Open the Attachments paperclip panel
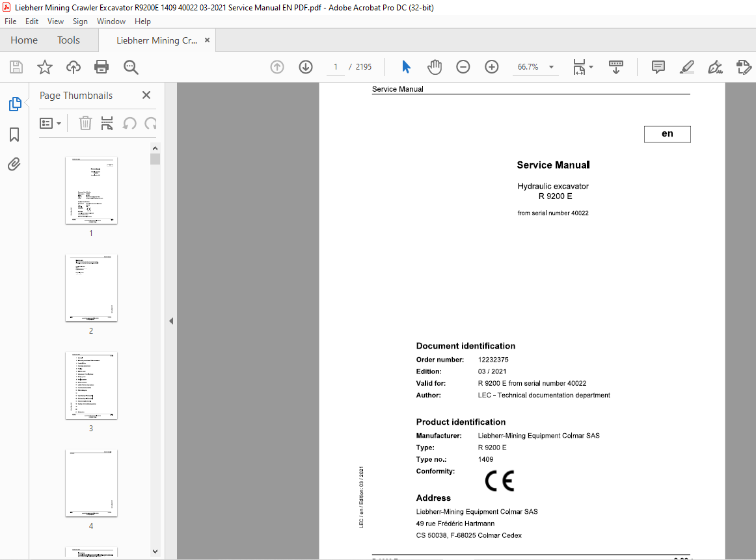 pos(14,165)
